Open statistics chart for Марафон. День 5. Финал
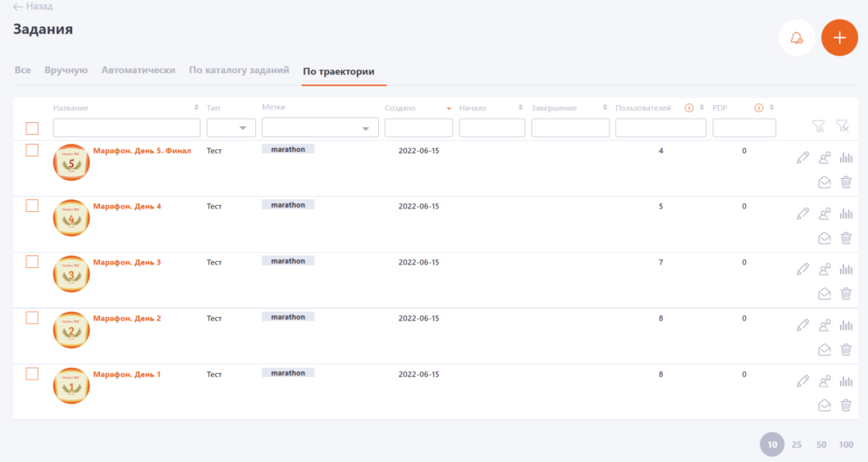 coord(846,158)
